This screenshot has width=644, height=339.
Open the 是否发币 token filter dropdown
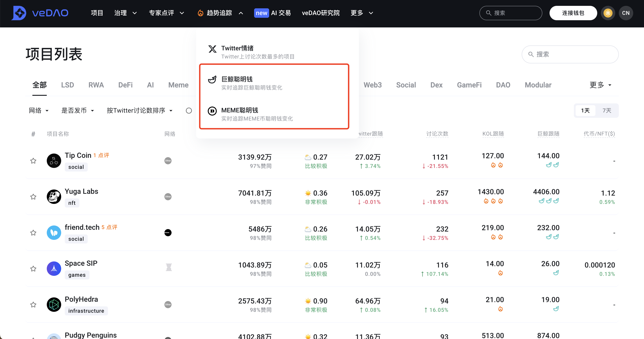(78, 111)
